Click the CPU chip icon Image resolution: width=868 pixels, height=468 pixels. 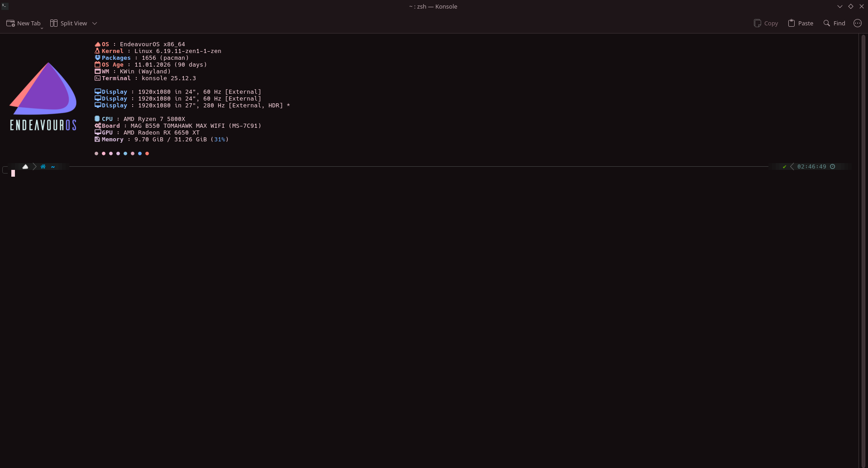point(97,119)
